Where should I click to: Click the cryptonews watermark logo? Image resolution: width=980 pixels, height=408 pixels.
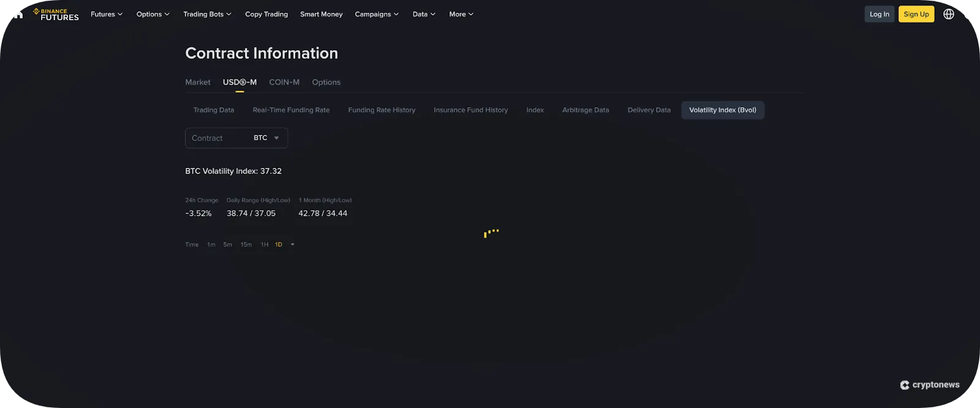(x=930, y=385)
